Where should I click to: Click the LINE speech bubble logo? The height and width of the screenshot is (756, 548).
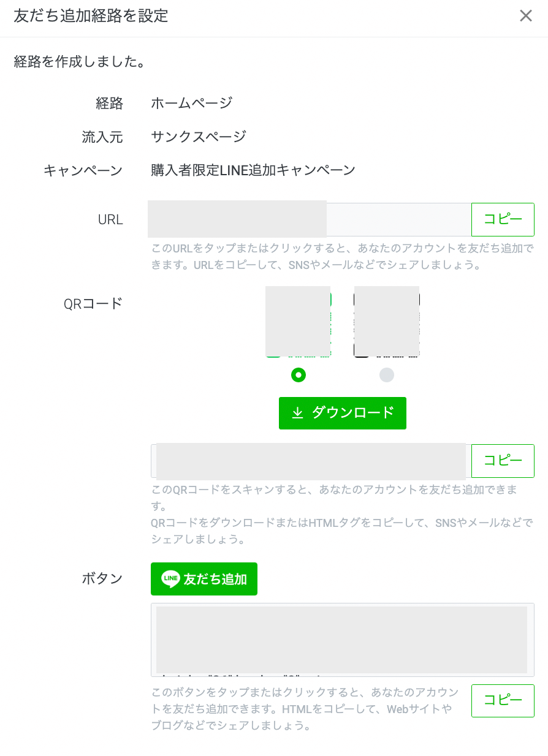pos(170,579)
